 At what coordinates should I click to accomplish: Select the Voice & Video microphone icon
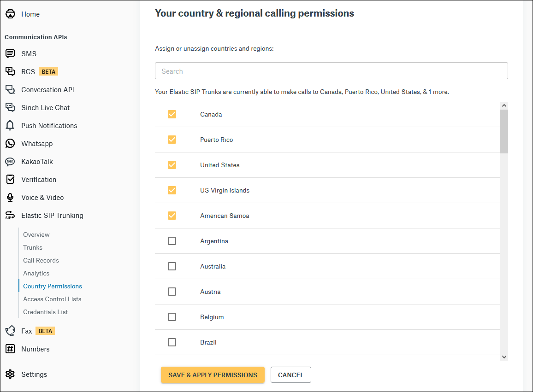tap(10, 197)
